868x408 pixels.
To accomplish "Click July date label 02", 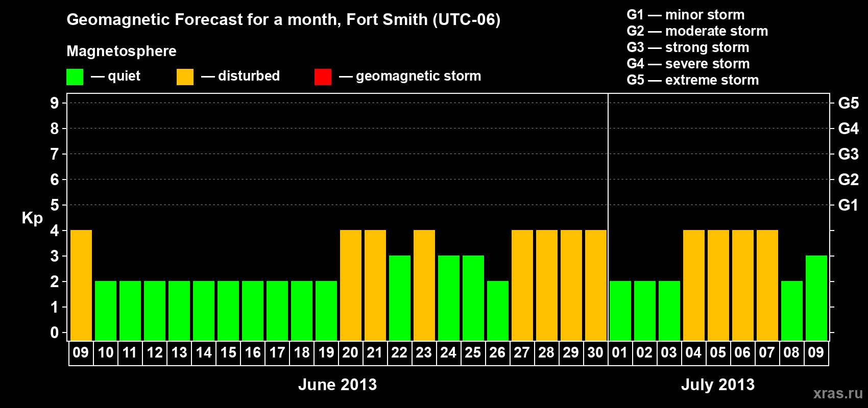I will click(x=644, y=353).
